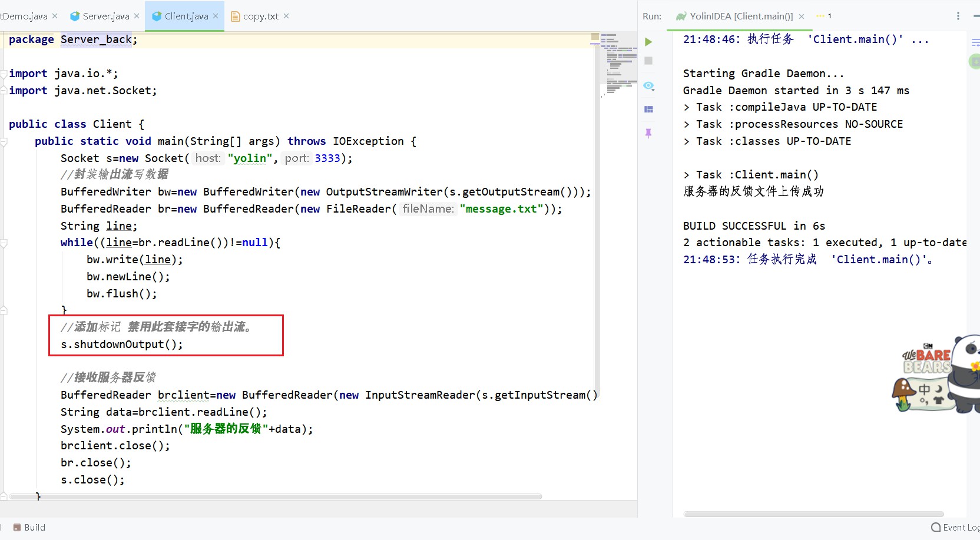The width and height of the screenshot is (980, 540).
Task: Toggle task execution view eye icon
Action: click(x=648, y=86)
